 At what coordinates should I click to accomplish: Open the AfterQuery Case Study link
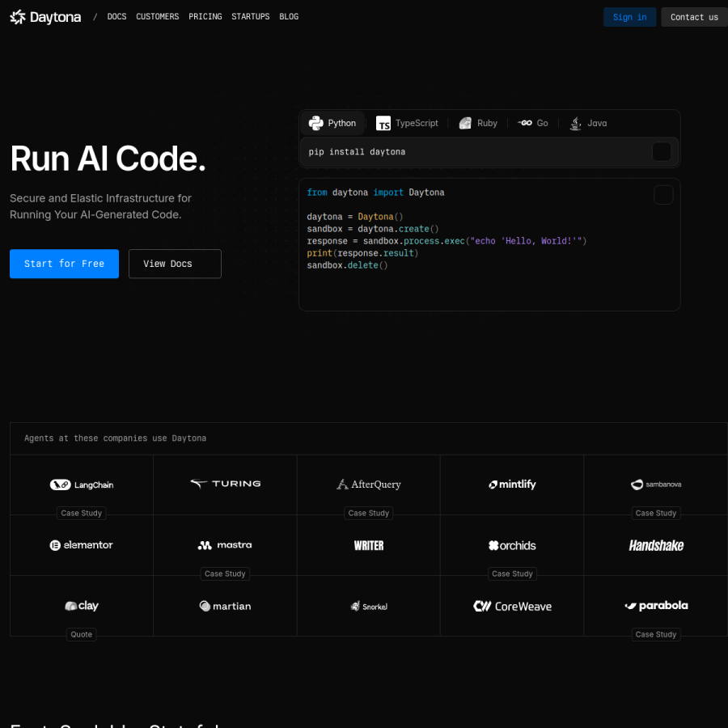click(369, 513)
